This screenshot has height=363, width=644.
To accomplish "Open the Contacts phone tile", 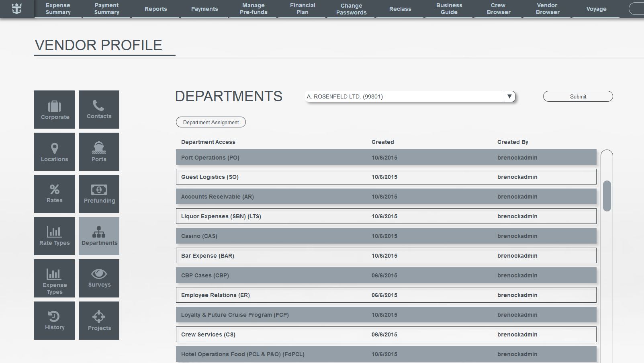I will (99, 109).
